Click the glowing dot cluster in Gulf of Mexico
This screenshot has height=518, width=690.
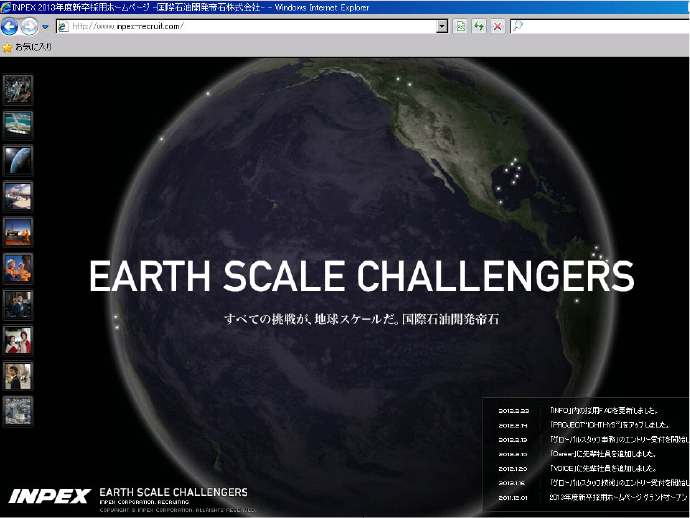510,180
